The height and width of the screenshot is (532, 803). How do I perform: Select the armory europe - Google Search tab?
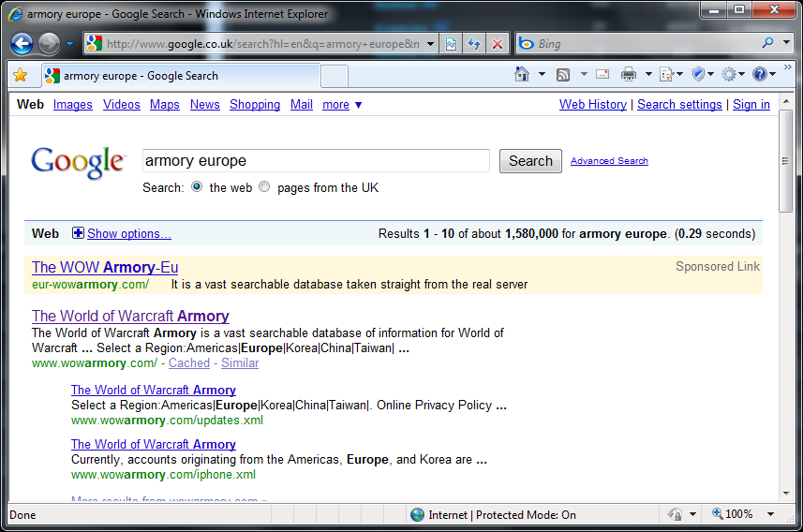[180, 76]
